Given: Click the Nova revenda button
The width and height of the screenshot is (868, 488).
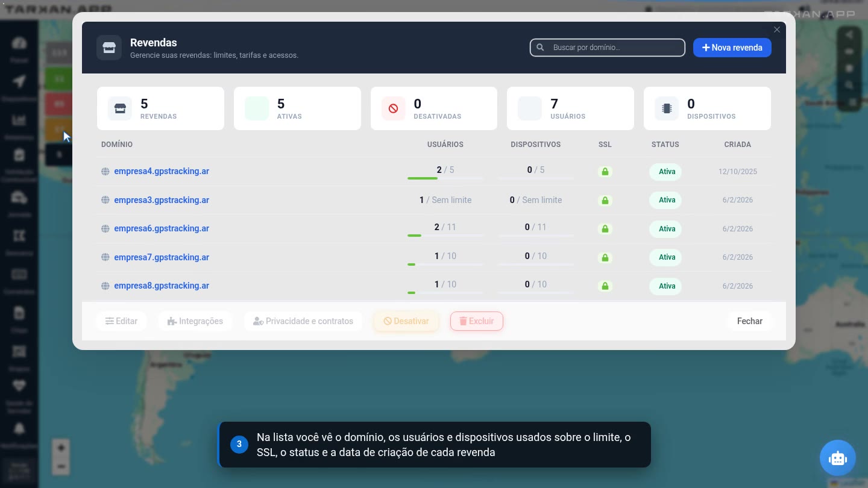Looking at the screenshot, I should coord(732,48).
